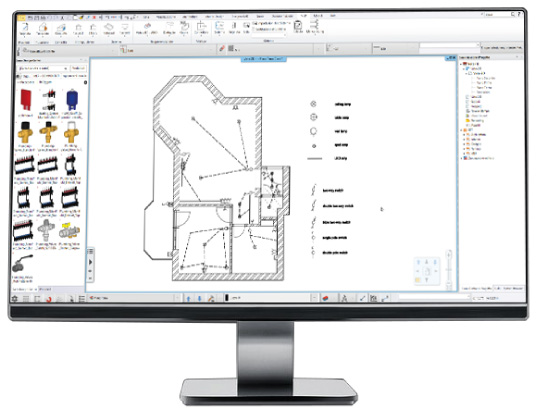Click the vertical zoom slider near the canvas corner
The width and height of the screenshot is (540, 413).
coord(449,270)
